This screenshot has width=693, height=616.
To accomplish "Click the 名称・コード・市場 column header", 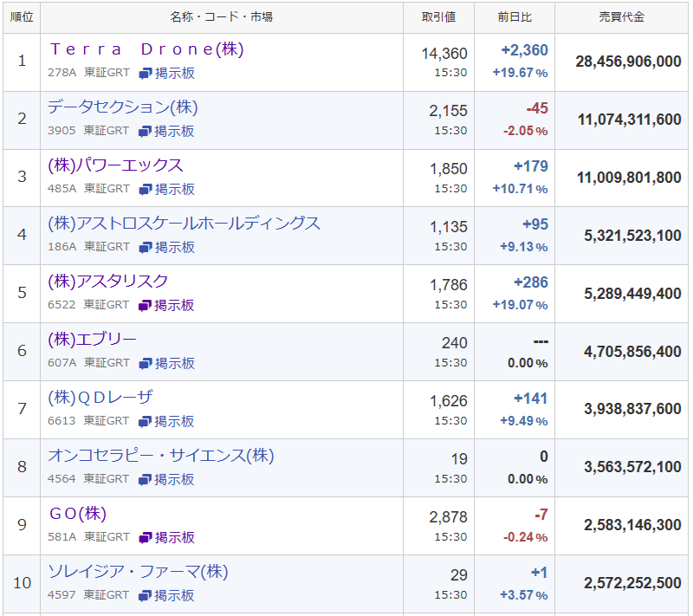I will 222,17.
